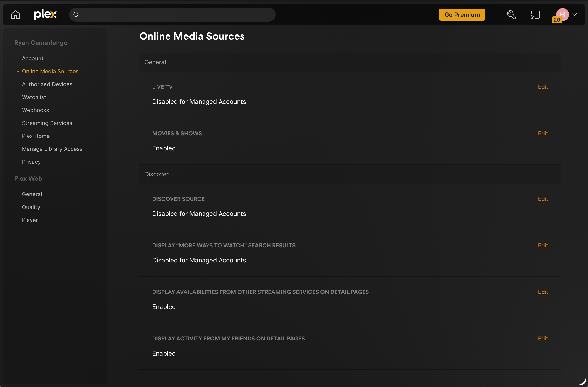Expand the account dropdown chevron
The height and width of the screenshot is (387, 588).
pyautogui.click(x=574, y=15)
